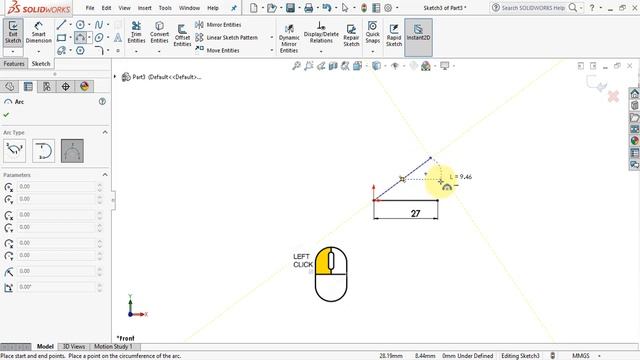The height and width of the screenshot is (360, 640).
Task: Select the Corner Rectangle tool
Action: (x=61, y=38)
